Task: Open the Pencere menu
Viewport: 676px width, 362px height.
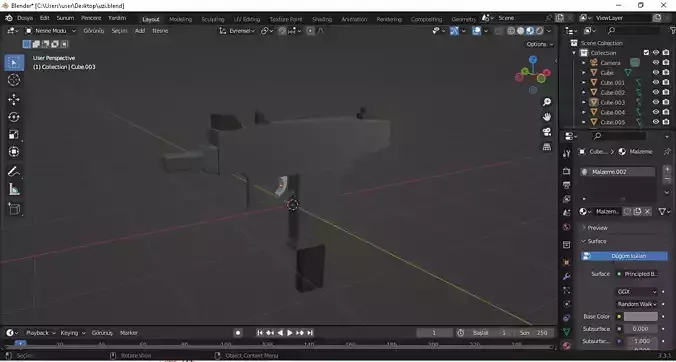Action: [x=91, y=18]
